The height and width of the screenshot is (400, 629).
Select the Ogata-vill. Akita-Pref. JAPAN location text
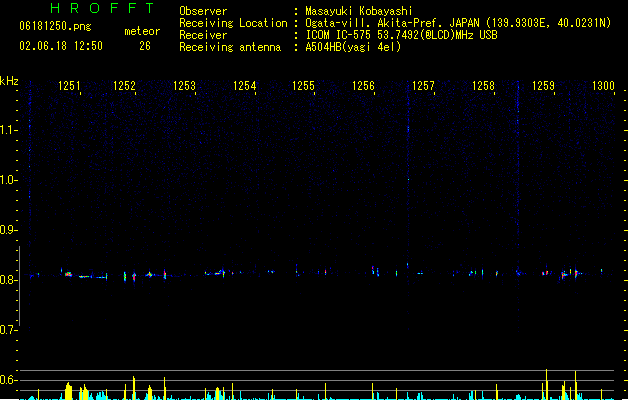(x=458, y=23)
